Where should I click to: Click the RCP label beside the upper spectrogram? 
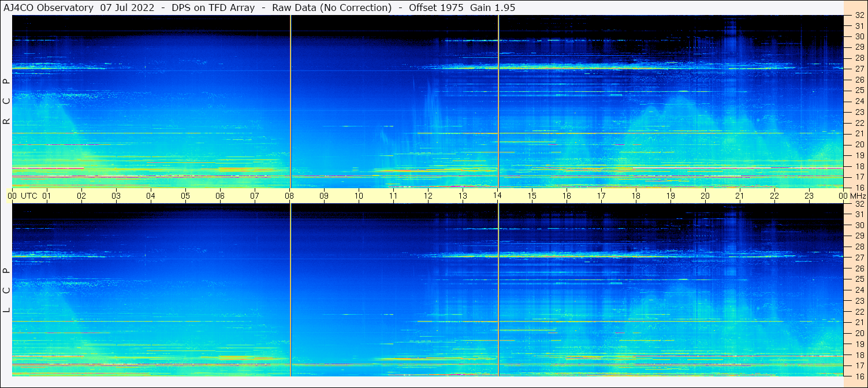point(7,101)
